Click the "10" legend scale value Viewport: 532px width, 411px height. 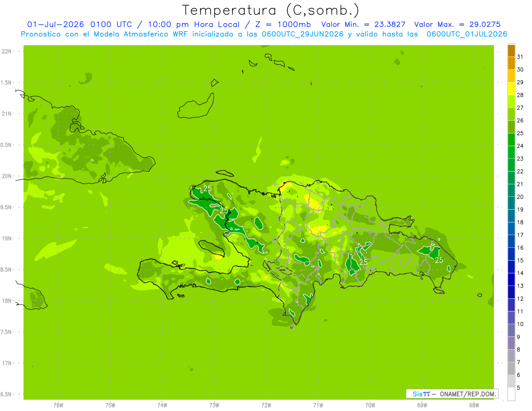[x=520, y=324]
